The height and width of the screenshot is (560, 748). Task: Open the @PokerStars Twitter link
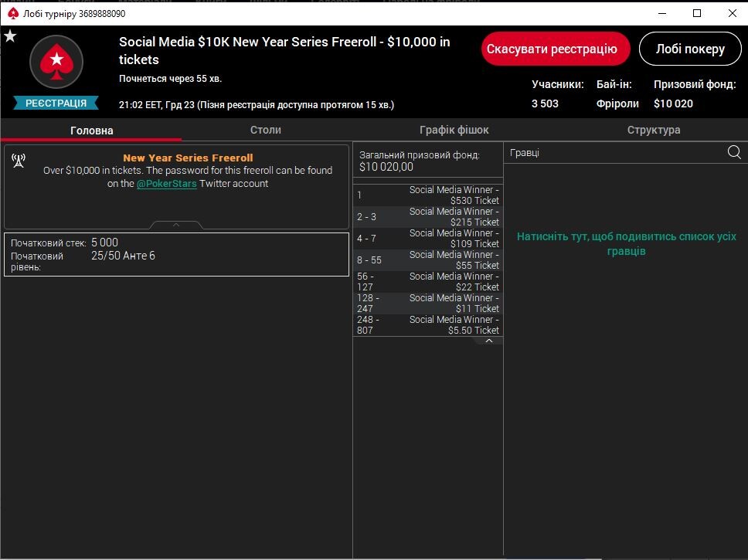point(166,184)
